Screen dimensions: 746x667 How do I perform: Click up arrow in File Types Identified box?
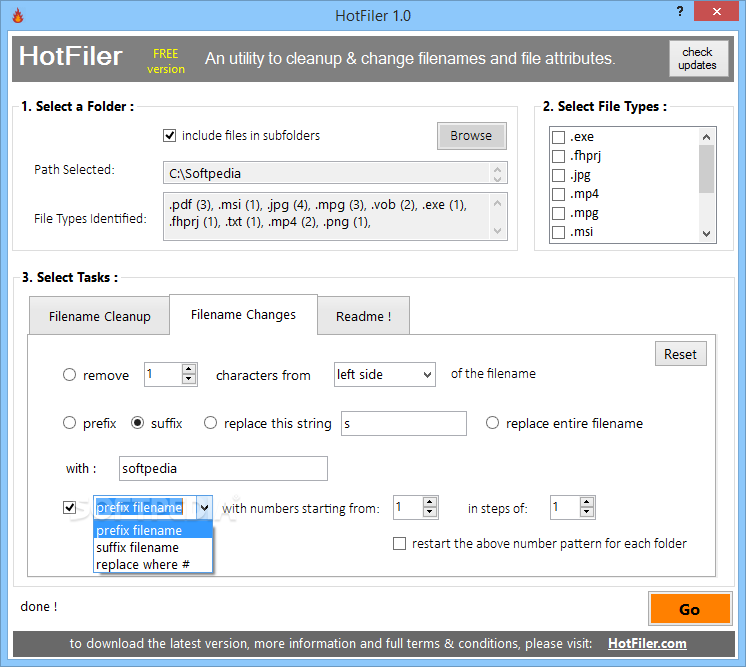497,204
